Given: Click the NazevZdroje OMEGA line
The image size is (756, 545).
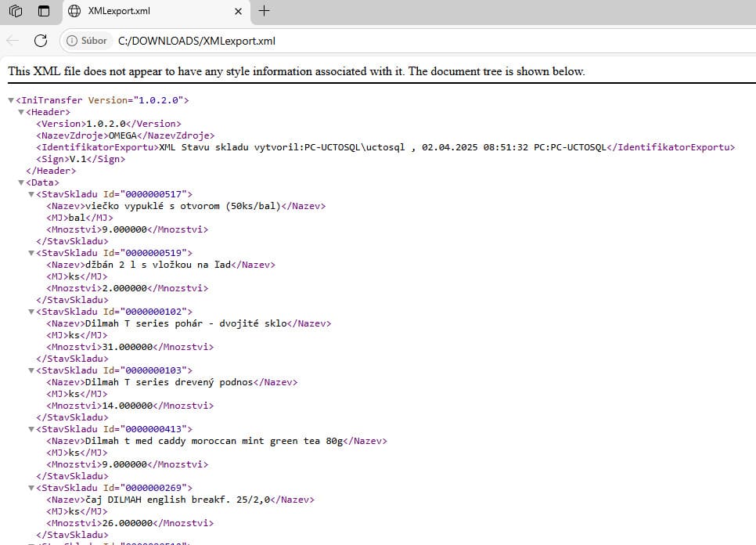Looking at the screenshot, I should [x=125, y=135].
